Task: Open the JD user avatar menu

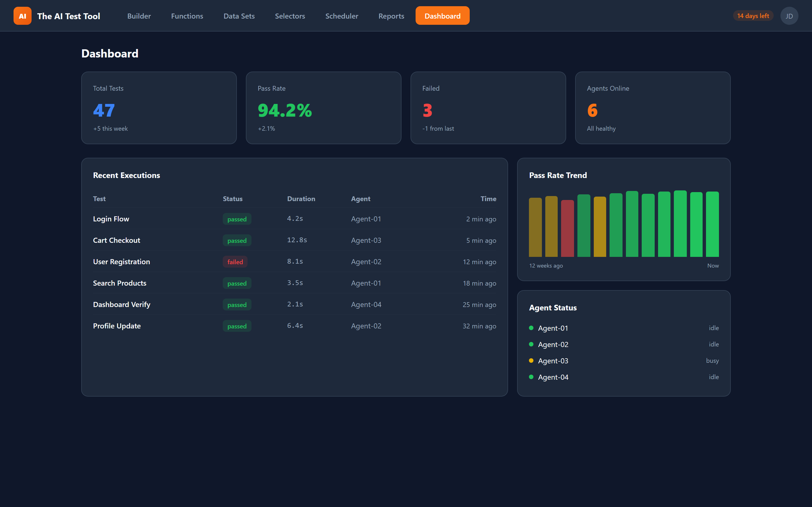Action: (789, 15)
